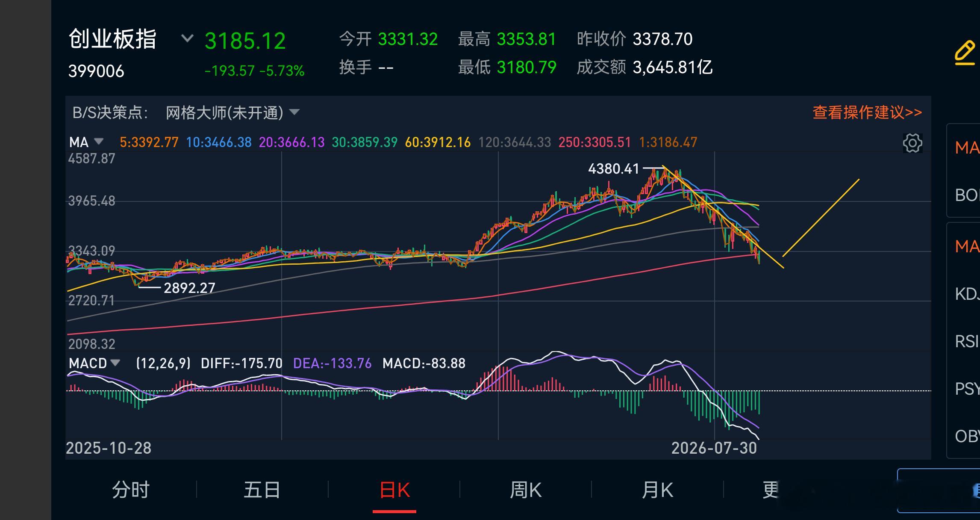Open the 更多 period tab
Screen dimensions: 980x520
(771, 490)
